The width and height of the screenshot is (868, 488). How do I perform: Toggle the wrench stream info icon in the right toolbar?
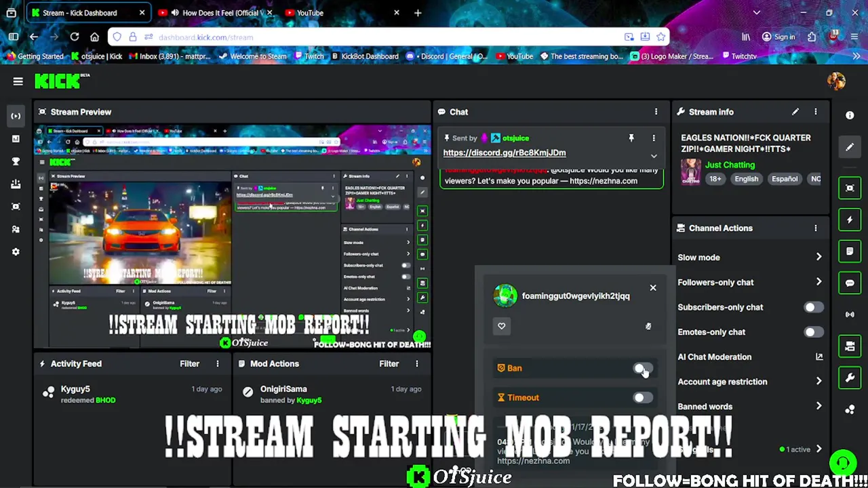(850, 378)
